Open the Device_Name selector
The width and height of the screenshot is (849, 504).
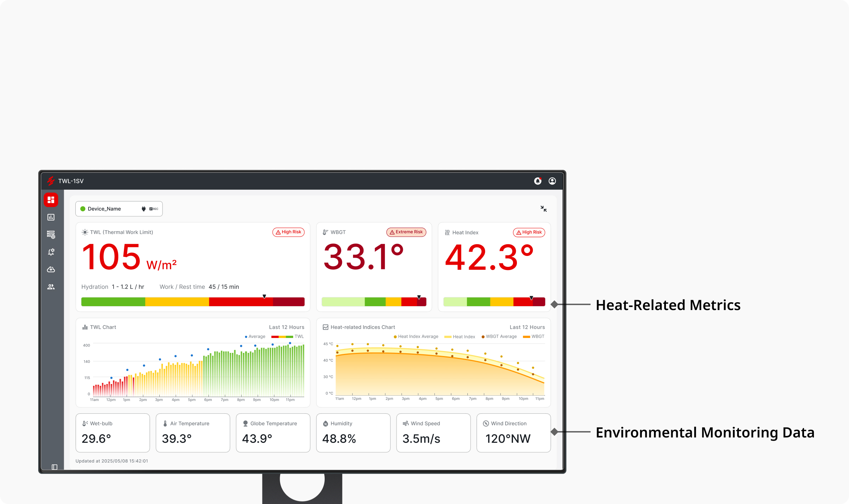(x=104, y=208)
